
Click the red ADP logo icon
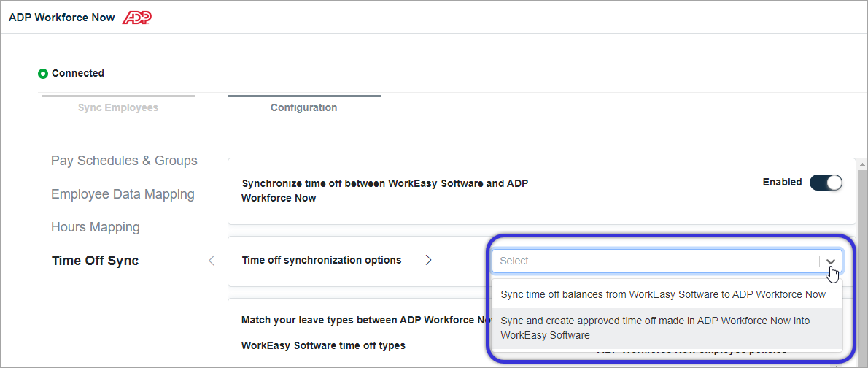click(136, 18)
